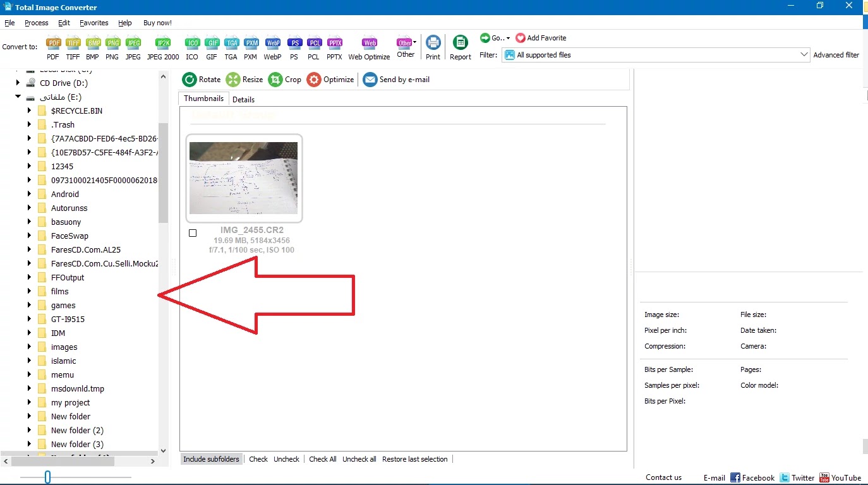Click the Uncheck button

coord(286,459)
